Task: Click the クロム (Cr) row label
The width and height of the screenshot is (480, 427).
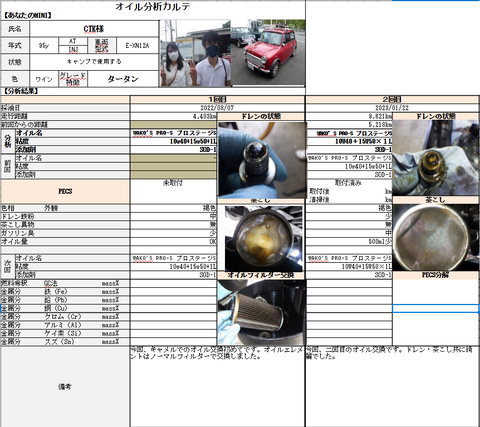Action: [65, 317]
